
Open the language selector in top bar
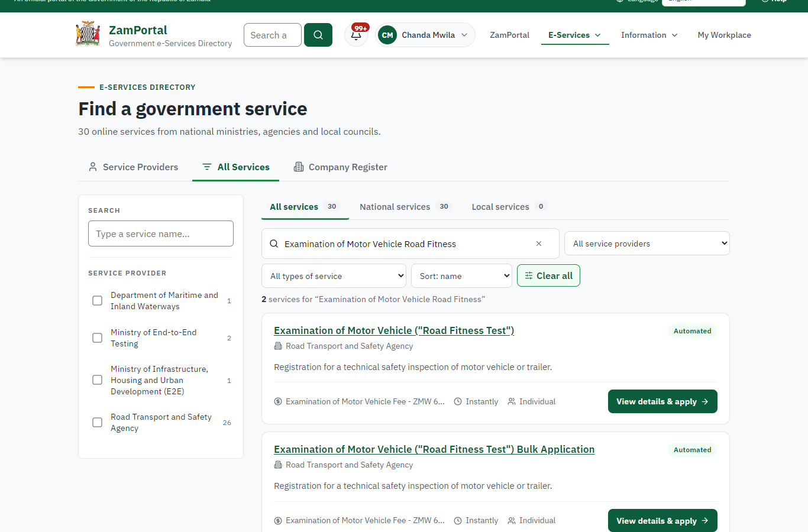(703, 2)
